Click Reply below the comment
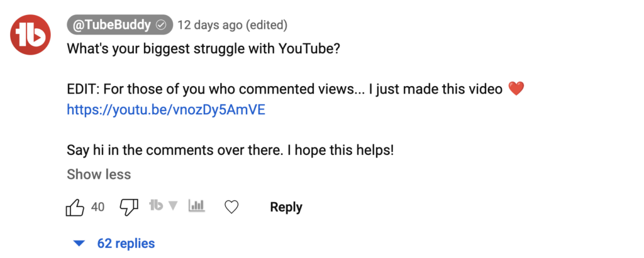Screen dimensions: 644x258 pos(286,207)
